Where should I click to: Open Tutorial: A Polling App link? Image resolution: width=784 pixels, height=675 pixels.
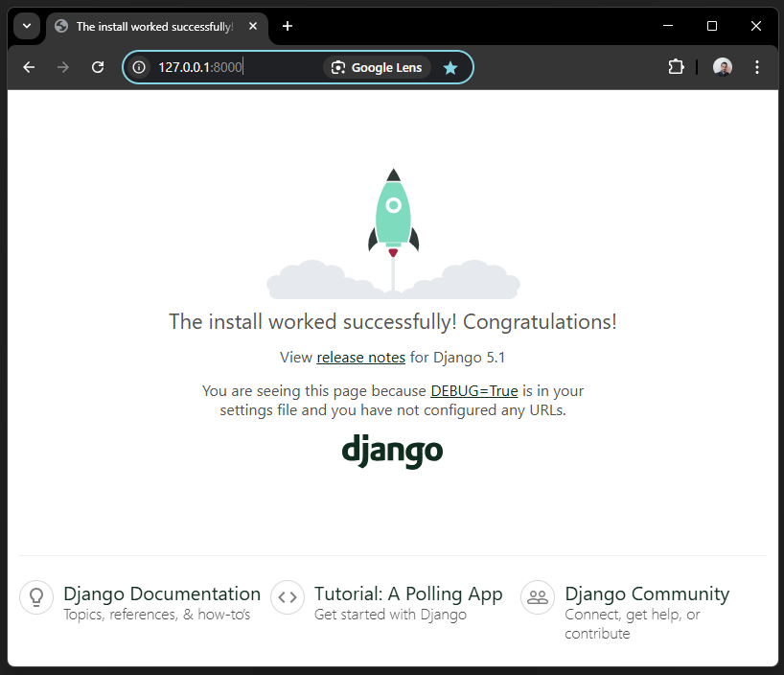click(408, 594)
